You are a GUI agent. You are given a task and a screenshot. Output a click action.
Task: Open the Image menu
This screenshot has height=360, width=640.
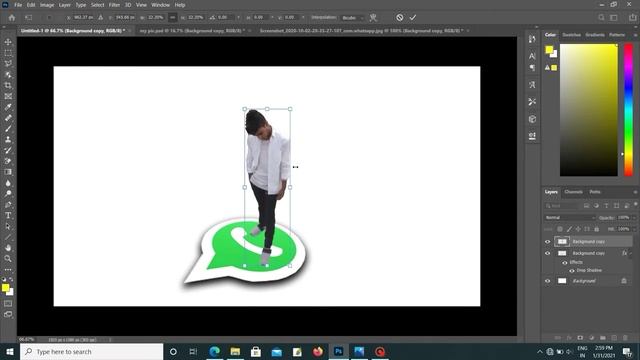pos(47,5)
